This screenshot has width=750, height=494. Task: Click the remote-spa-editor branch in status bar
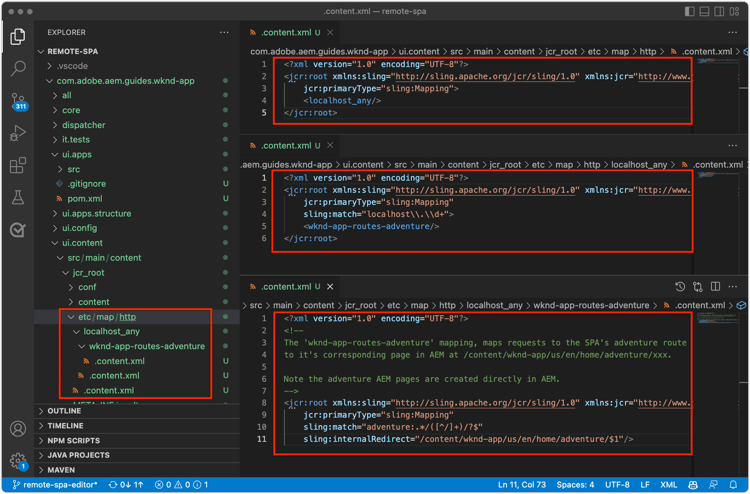point(55,485)
